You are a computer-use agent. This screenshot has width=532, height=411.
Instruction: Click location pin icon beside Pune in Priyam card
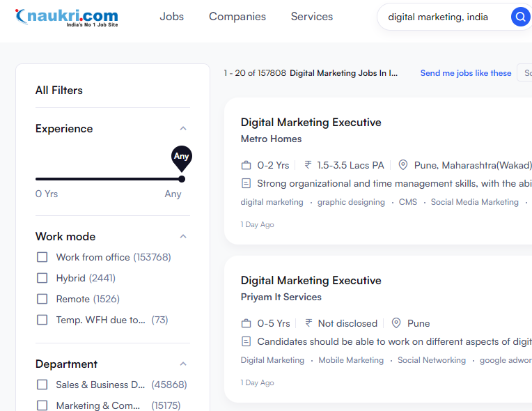click(396, 323)
